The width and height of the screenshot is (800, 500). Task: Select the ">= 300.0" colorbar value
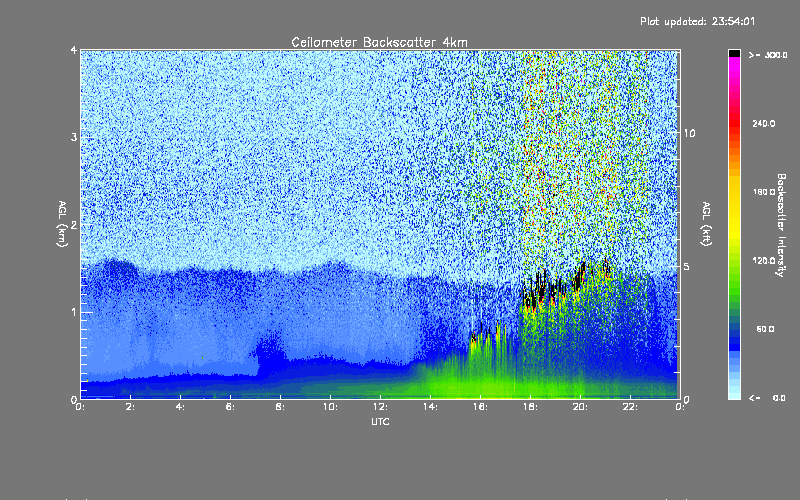tap(768, 55)
